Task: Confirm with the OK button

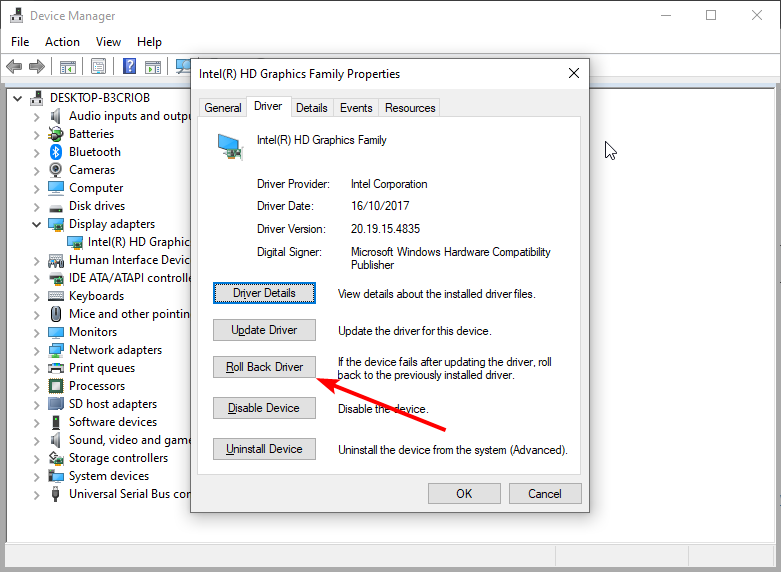Action: tap(464, 493)
